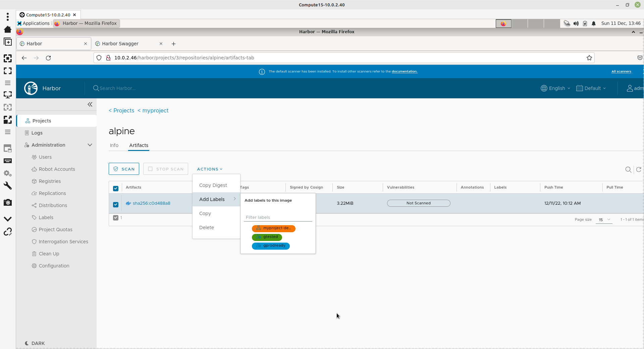Select the green gtested label

coord(267,237)
